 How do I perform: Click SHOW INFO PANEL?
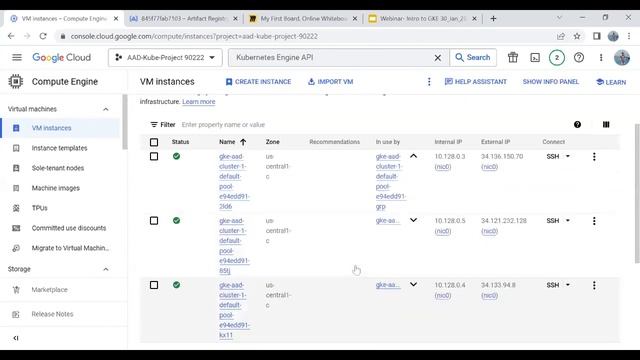(551, 82)
